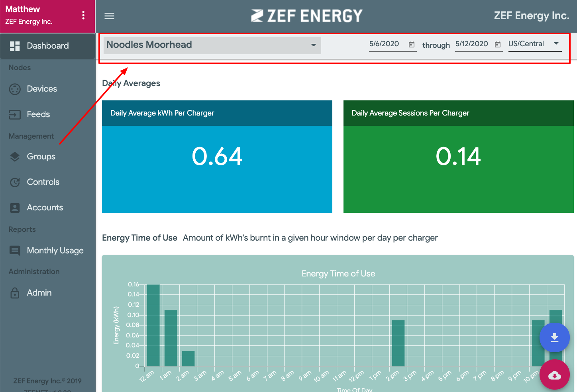Open Devices in the sidebar
Viewport: 577px width, 392px height.
(x=48, y=89)
